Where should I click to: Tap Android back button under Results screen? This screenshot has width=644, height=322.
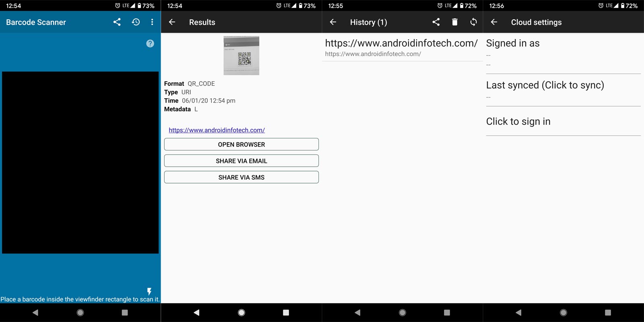(x=196, y=312)
